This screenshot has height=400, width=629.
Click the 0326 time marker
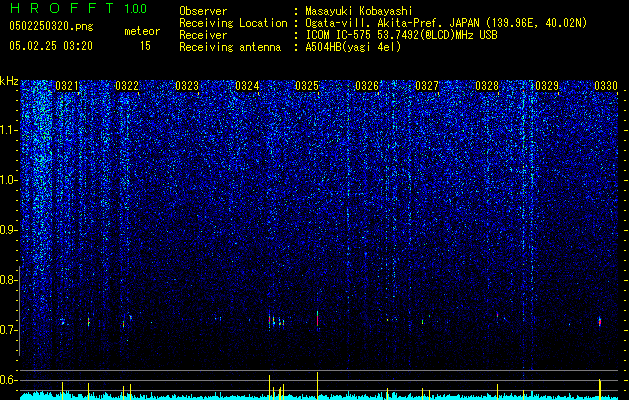[x=367, y=86]
